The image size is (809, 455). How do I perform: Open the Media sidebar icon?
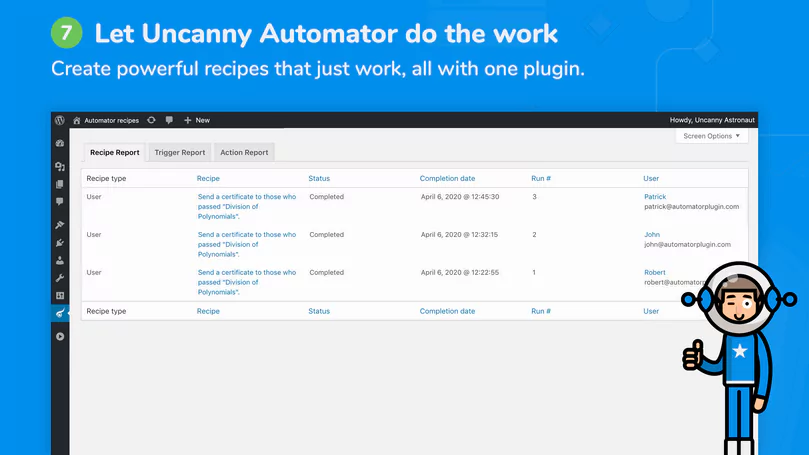coord(60,166)
